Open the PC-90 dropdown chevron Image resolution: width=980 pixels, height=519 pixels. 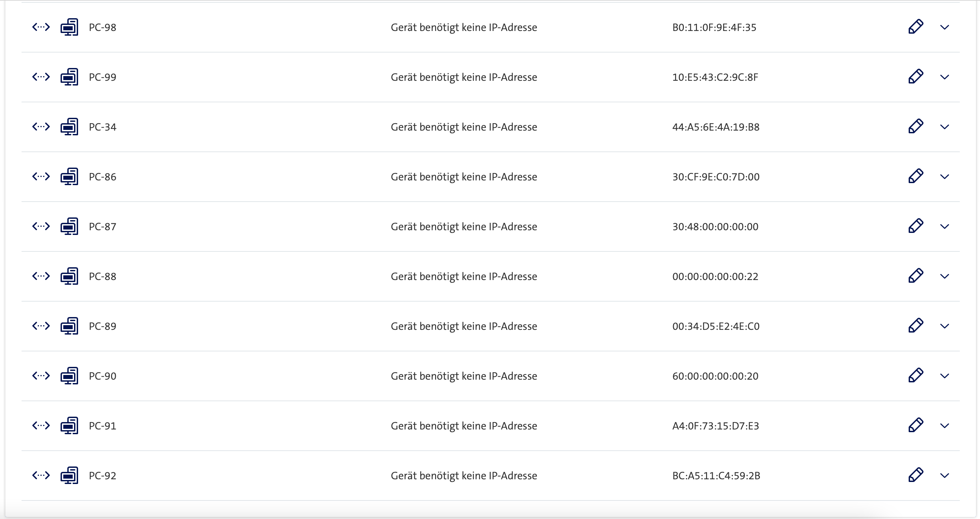coord(944,376)
